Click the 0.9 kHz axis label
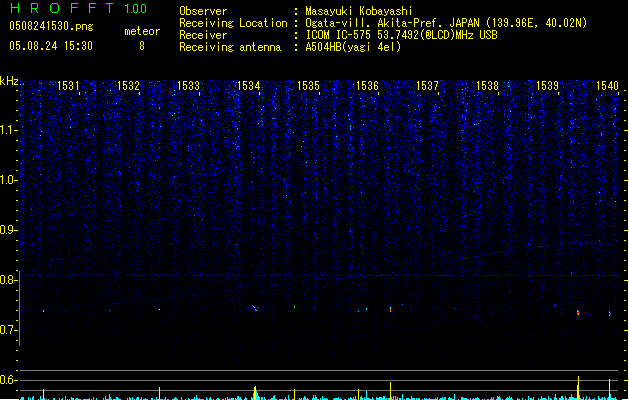Image resolution: width=629 pixels, height=400 pixels. click(8, 230)
